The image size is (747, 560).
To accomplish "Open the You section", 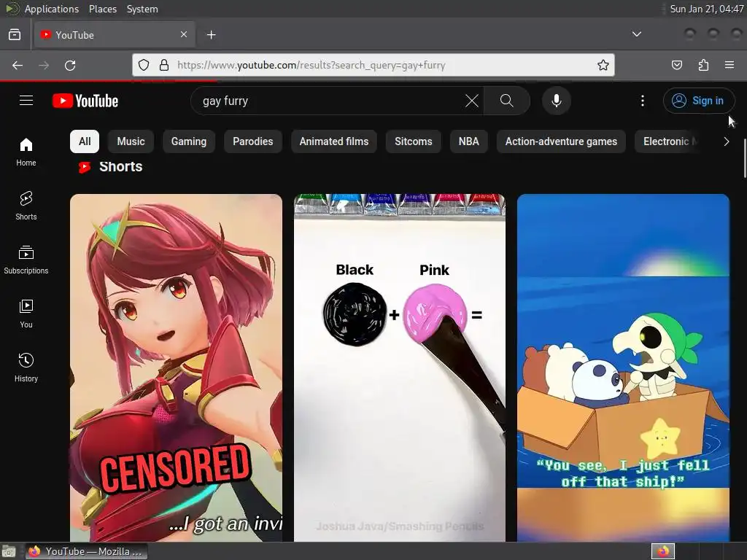I will (26, 314).
